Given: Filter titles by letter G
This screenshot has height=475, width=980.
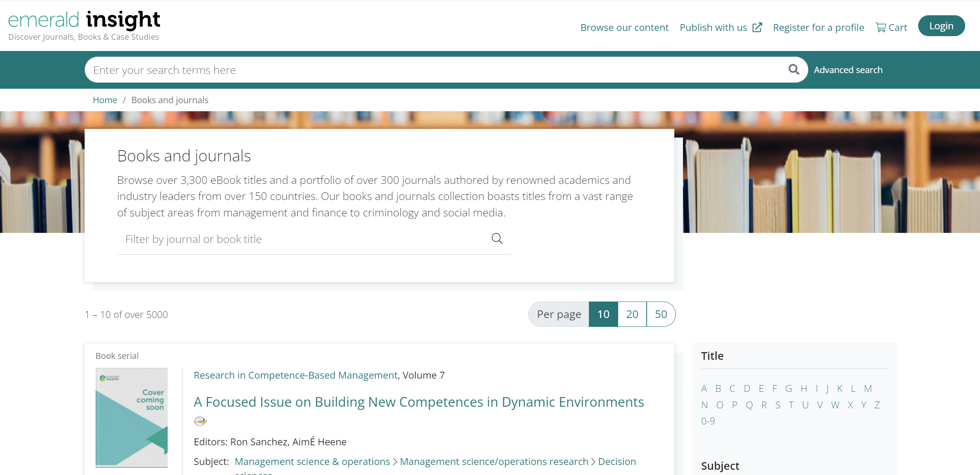Looking at the screenshot, I should pyautogui.click(x=789, y=389).
